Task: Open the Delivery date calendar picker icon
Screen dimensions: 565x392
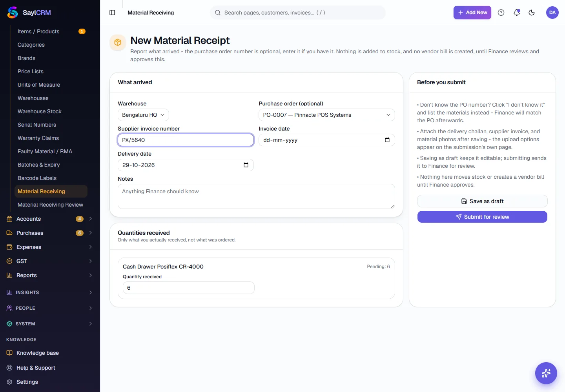Action: click(246, 165)
